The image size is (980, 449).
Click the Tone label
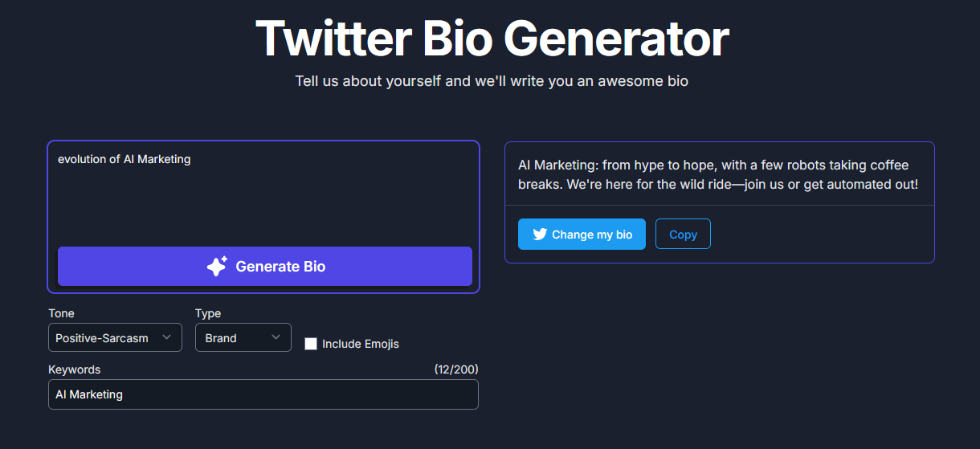pyautogui.click(x=61, y=313)
